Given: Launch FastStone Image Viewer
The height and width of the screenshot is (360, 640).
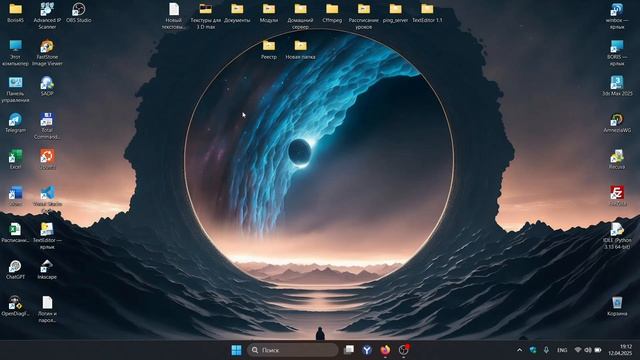Looking at the screenshot, I should [47, 53].
